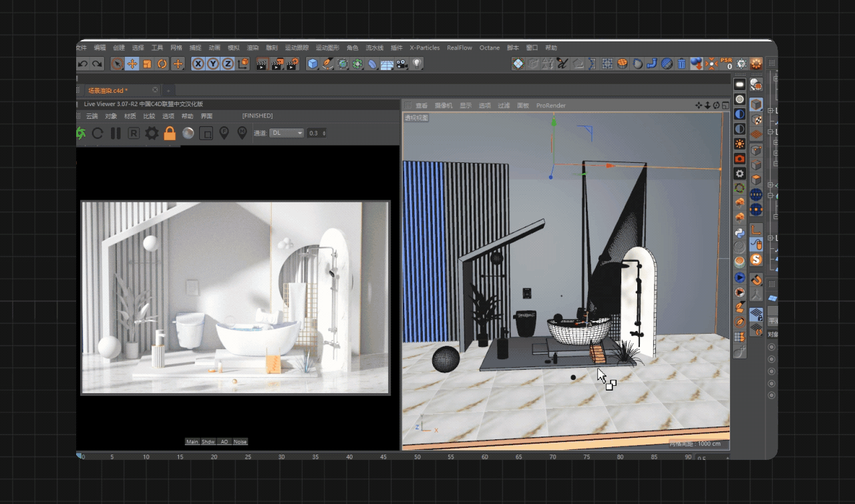The image size is (855, 504).
Task: Click the Undo arrow in the toolbar
Action: [x=83, y=64]
